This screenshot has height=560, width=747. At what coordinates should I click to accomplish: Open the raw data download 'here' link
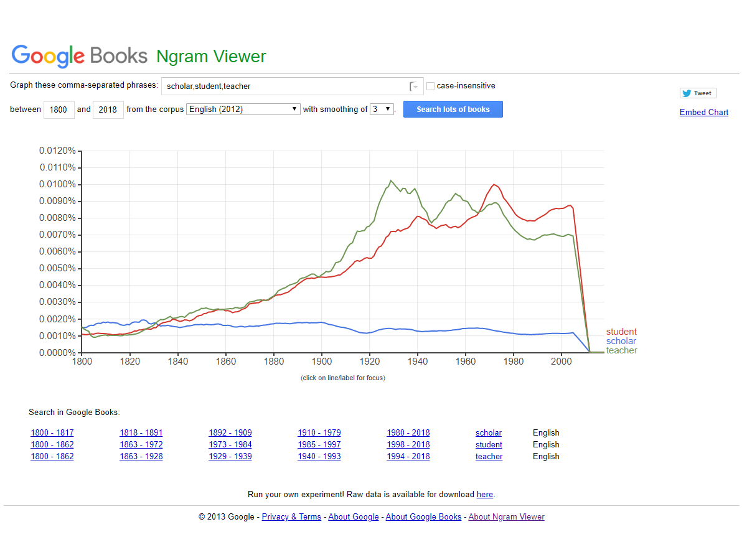click(x=484, y=495)
